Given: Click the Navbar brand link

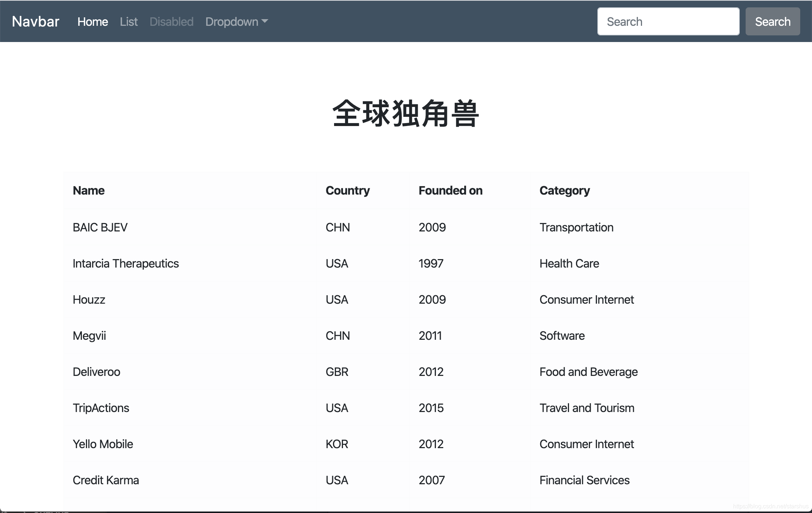Looking at the screenshot, I should 35,22.
